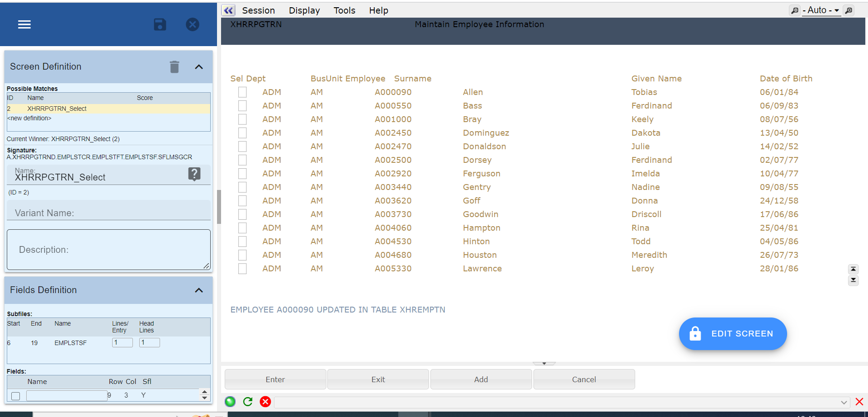Click the green status ball icon

click(230, 402)
